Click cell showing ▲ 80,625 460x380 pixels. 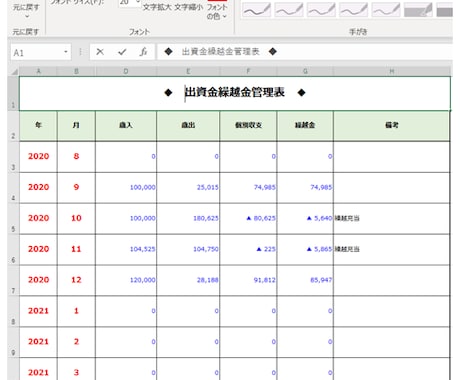click(248, 218)
